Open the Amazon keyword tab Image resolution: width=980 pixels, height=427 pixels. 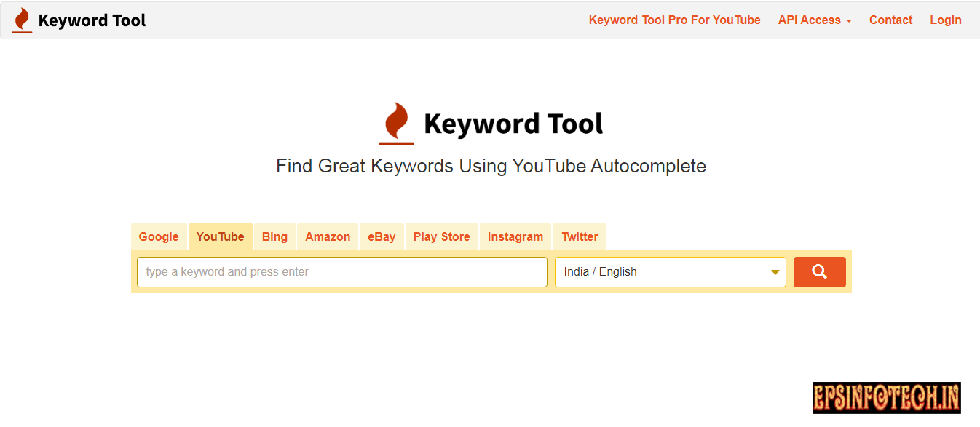click(327, 236)
